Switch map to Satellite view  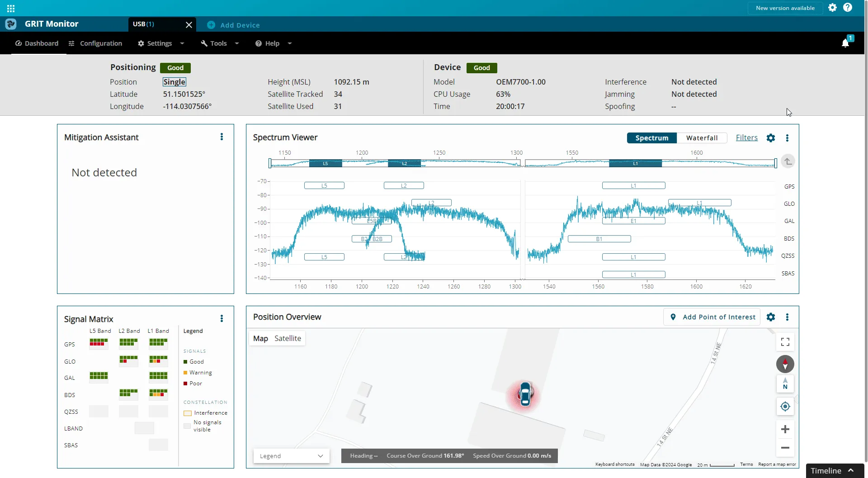(288, 338)
